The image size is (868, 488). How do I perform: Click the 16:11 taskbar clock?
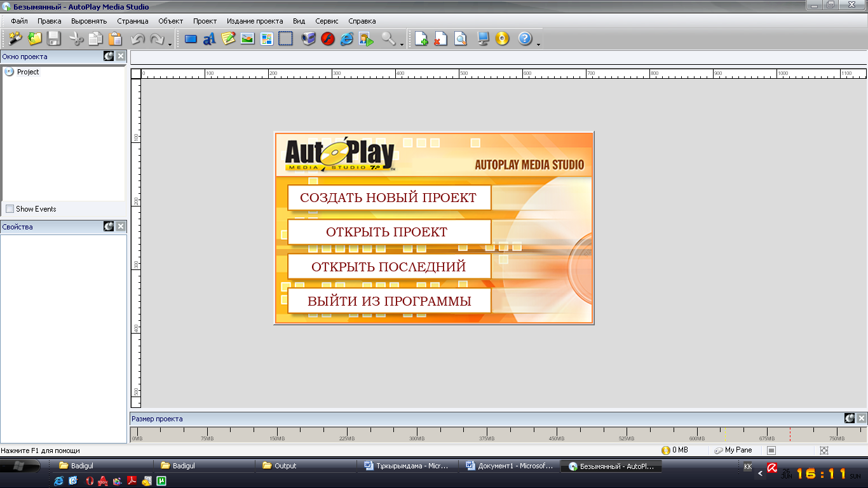tap(821, 473)
